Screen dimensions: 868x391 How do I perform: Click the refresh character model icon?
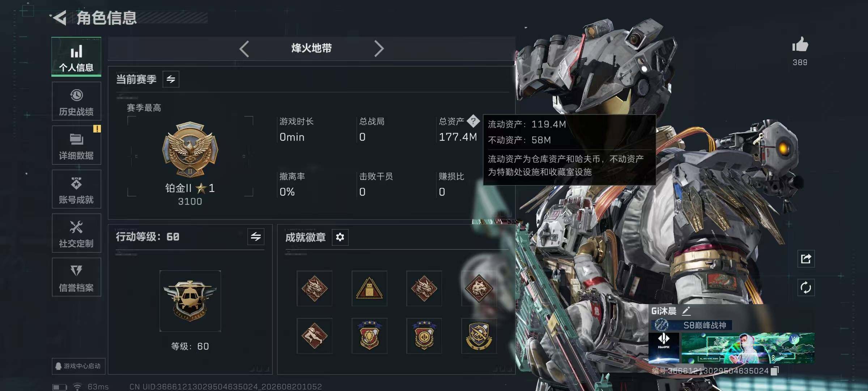pyautogui.click(x=806, y=288)
